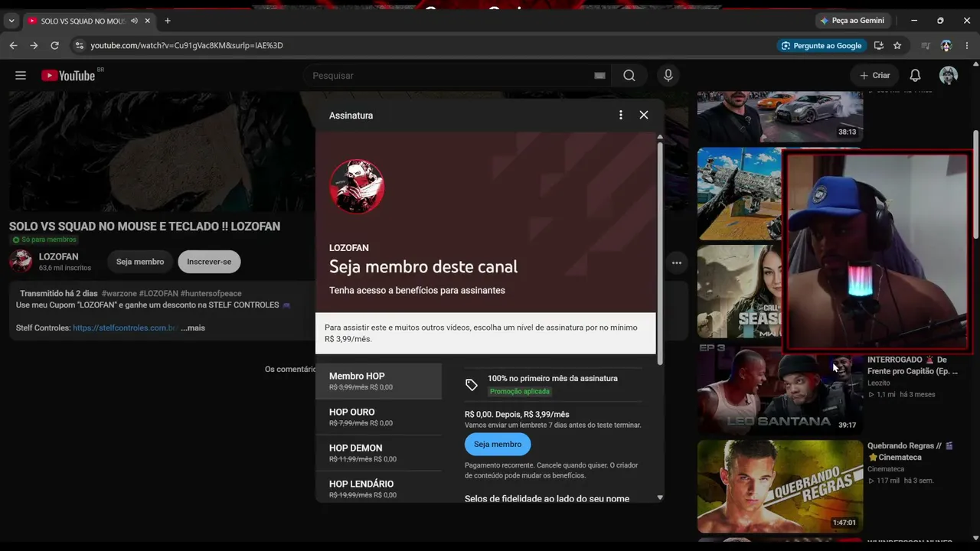980x551 pixels.
Task: Open the stelfcontroles.com.br link
Action: click(x=125, y=328)
